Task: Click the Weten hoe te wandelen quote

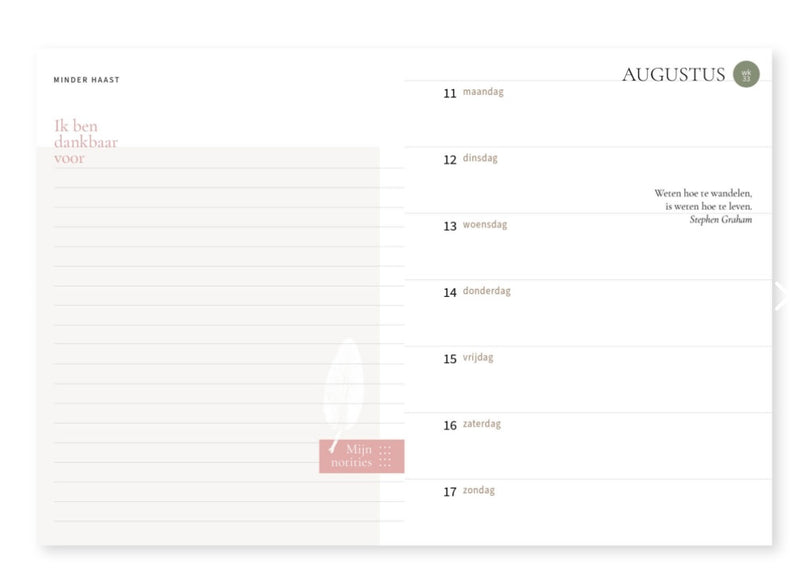Action: (x=703, y=199)
